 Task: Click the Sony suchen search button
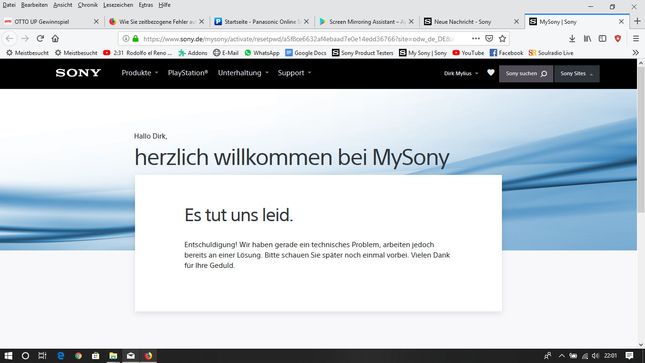(526, 74)
